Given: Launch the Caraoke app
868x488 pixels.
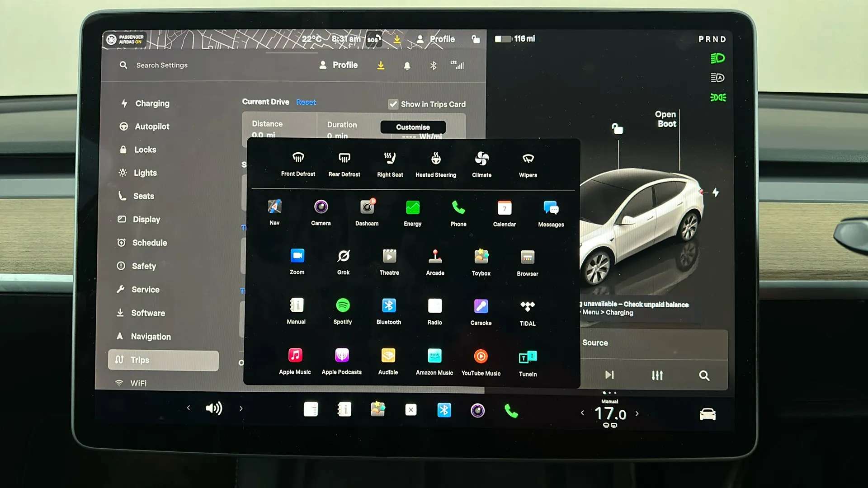Looking at the screenshot, I should [481, 313].
